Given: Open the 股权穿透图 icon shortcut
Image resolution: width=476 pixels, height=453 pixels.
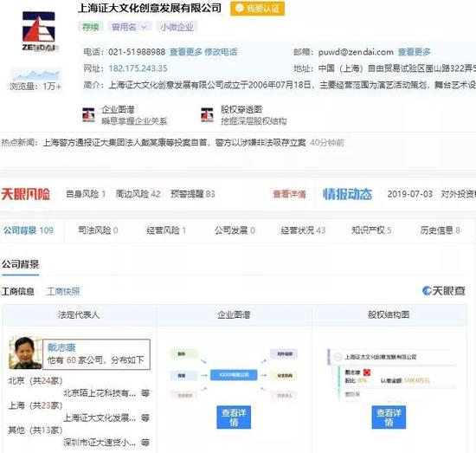Looking at the screenshot, I should 207,115.
